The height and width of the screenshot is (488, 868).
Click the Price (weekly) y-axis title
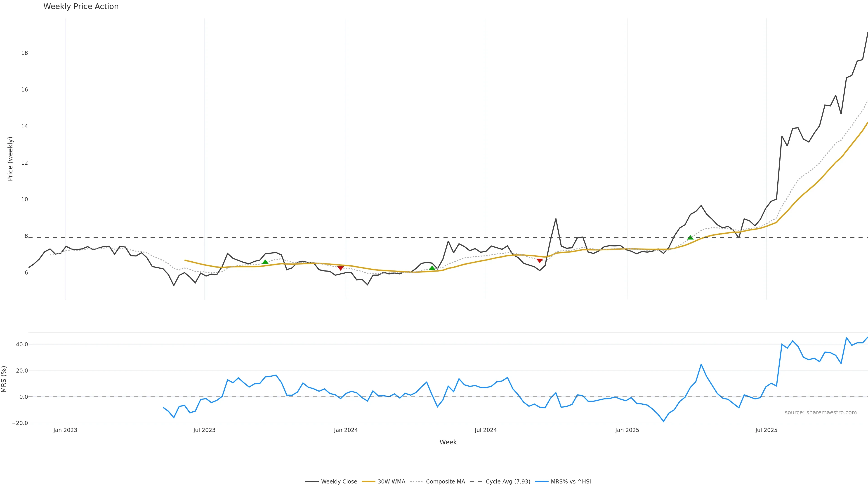pos(10,159)
